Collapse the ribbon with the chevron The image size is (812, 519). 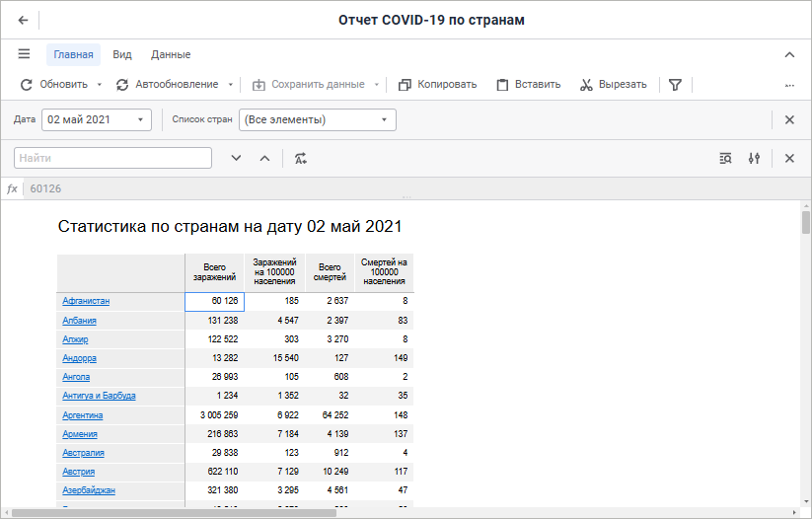click(789, 55)
